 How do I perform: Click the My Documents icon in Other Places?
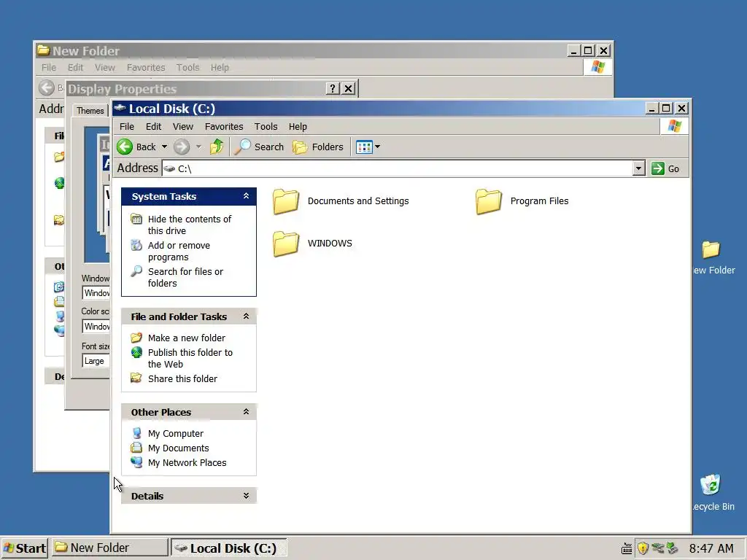[x=136, y=448]
